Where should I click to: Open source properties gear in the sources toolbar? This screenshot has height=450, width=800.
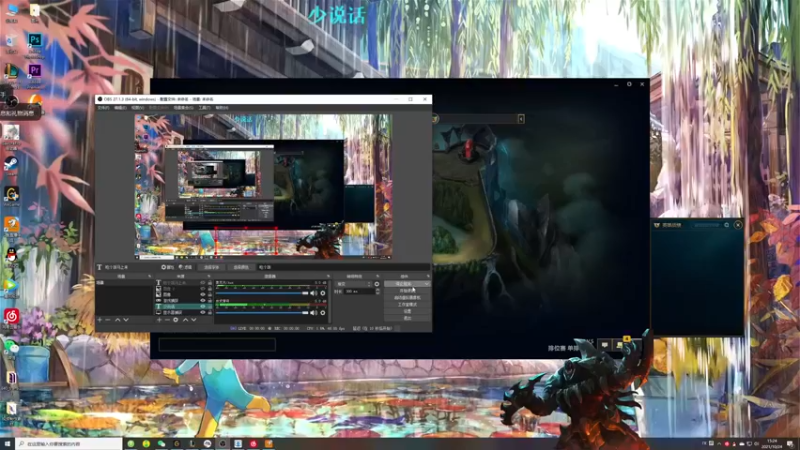pos(176,320)
